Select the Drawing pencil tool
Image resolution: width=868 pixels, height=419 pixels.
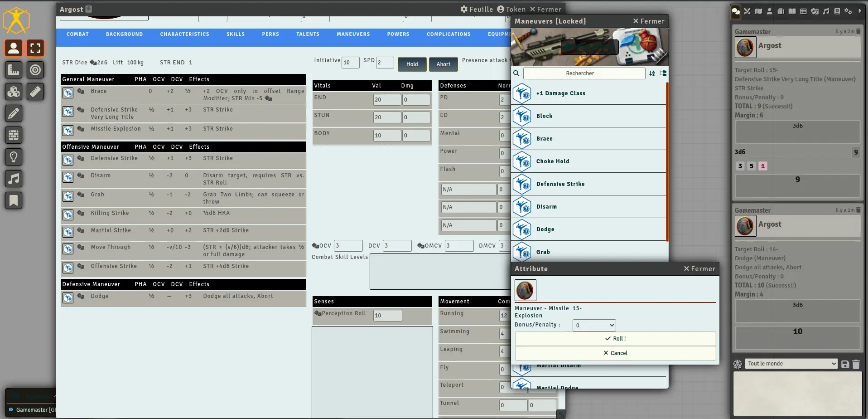[14, 113]
